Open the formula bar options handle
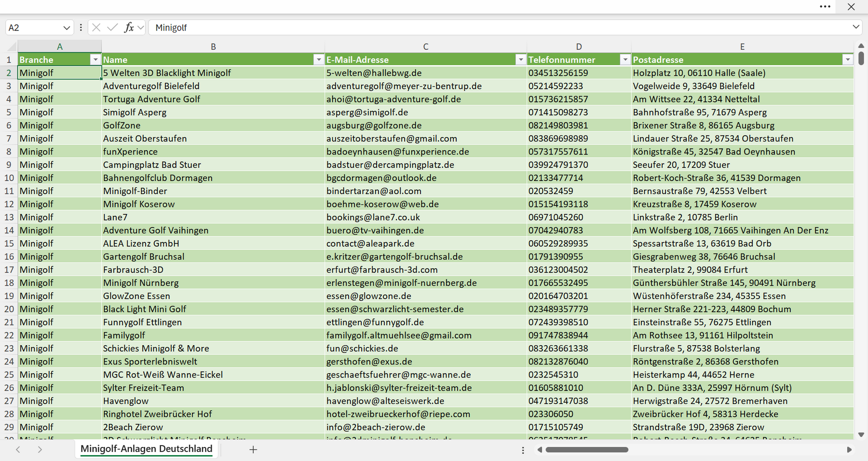This screenshot has width=868, height=461. pyautogui.click(x=81, y=28)
